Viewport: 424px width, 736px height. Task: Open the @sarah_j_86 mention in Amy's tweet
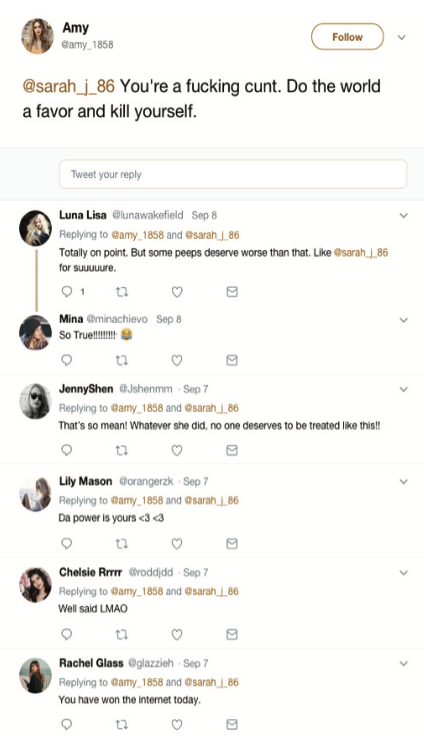pyautogui.click(x=69, y=86)
